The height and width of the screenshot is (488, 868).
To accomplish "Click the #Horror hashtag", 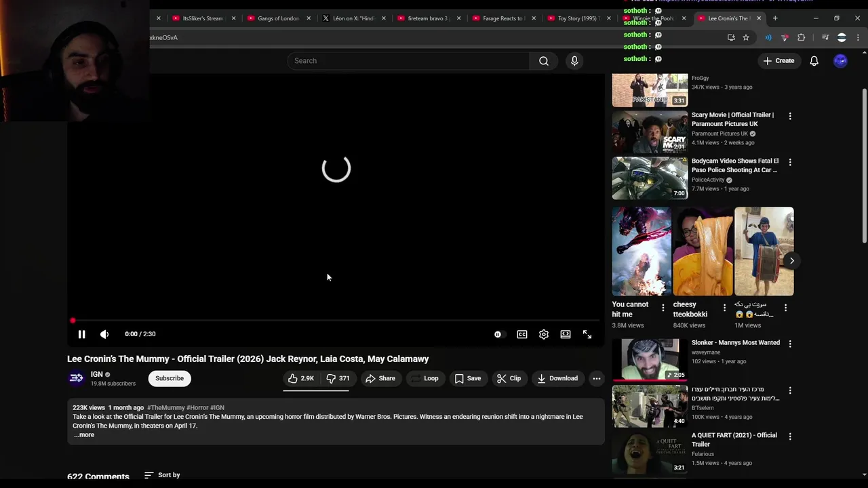I will coord(197,408).
